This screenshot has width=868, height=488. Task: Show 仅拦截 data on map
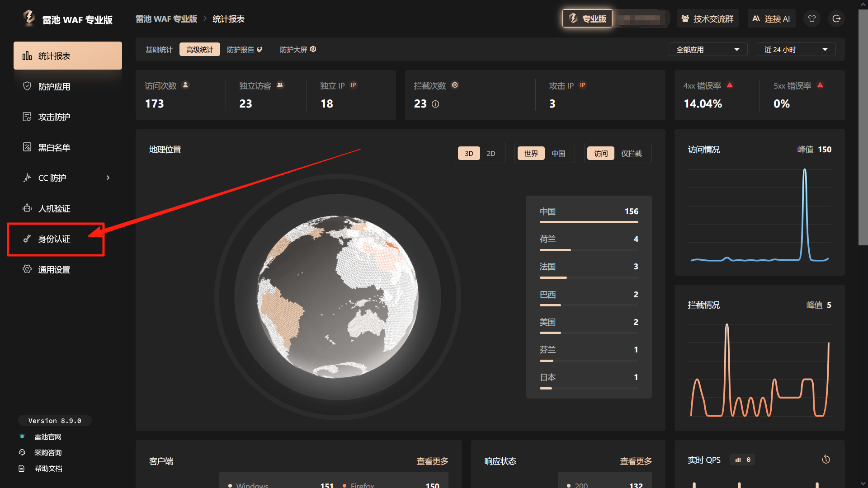click(x=632, y=154)
